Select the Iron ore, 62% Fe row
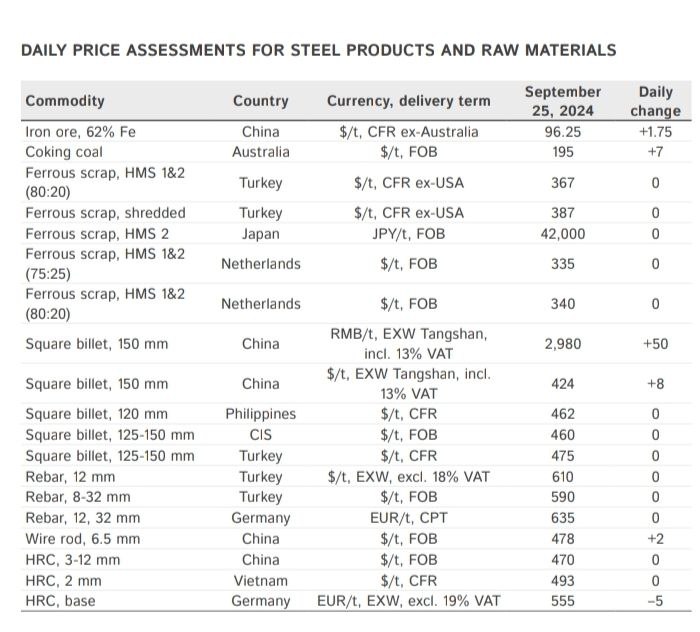 pyautogui.click(x=356, y=132)
